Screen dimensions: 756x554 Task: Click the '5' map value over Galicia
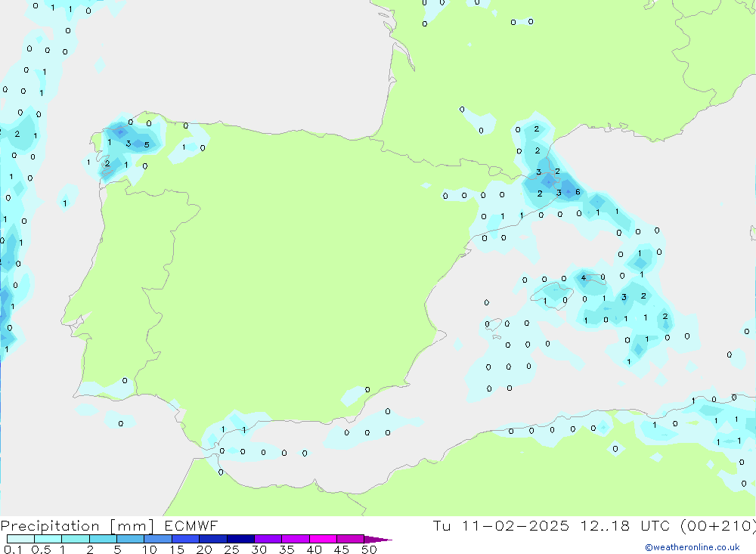tap(147, 144)
